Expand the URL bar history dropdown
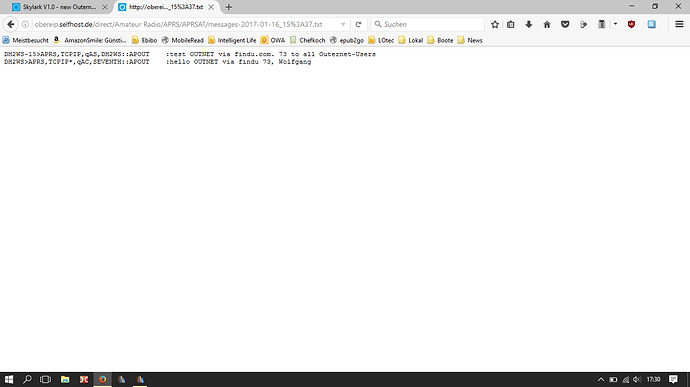The height and width of the screenshot is (387, 690). tap(343, 24)
